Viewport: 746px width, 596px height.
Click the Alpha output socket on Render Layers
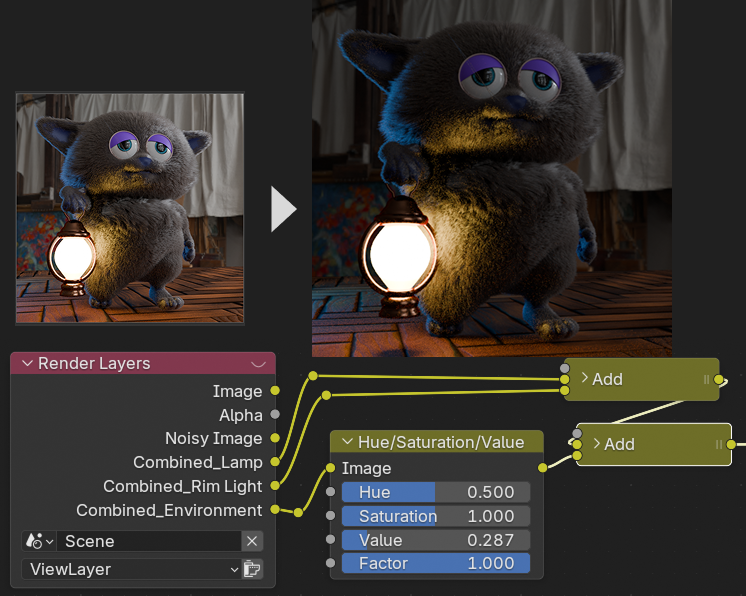pos(275,415)
